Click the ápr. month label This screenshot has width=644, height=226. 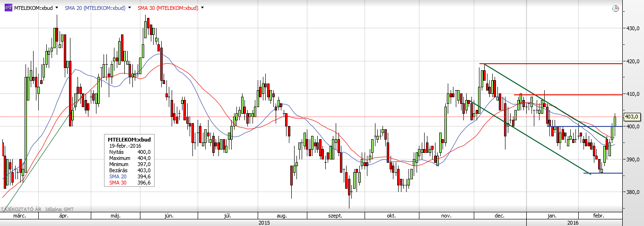tap(64, 216)
